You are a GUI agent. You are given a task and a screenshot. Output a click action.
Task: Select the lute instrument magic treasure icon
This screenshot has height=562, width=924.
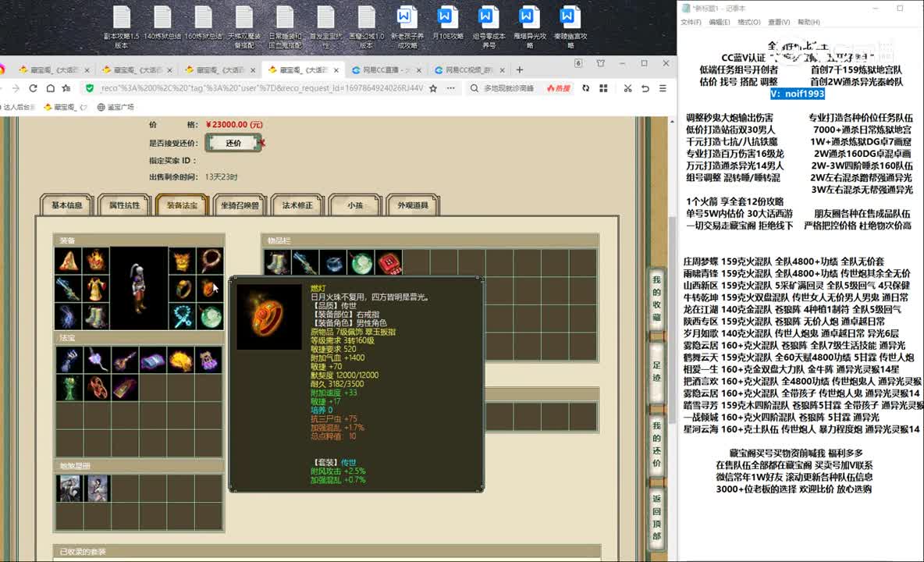point(125,360)
